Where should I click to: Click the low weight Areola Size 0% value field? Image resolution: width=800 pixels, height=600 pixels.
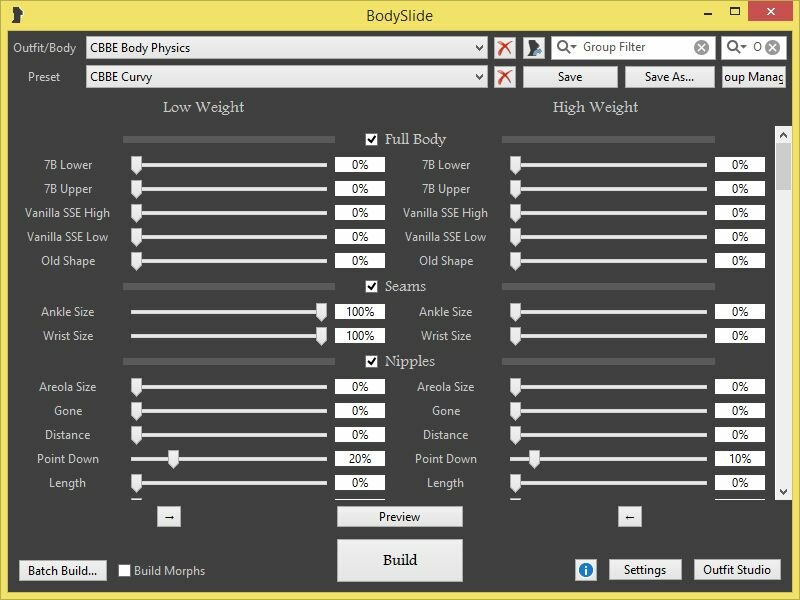360,387
